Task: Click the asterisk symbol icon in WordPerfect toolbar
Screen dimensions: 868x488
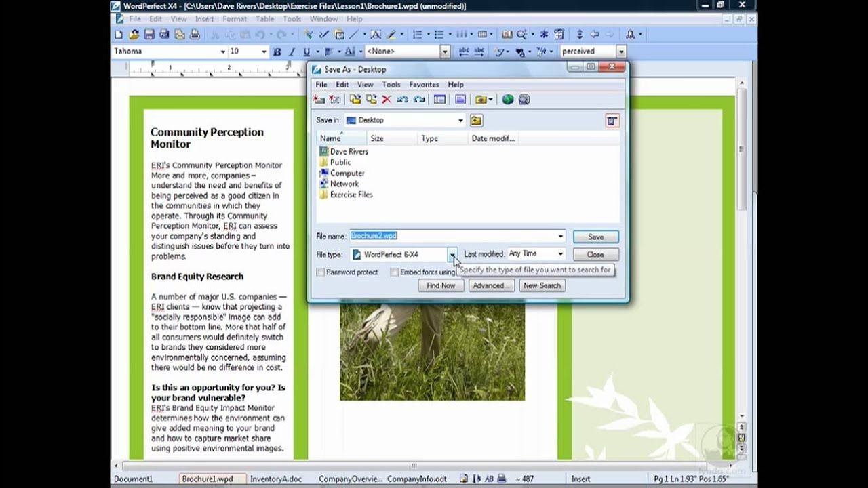Action: 544,35
